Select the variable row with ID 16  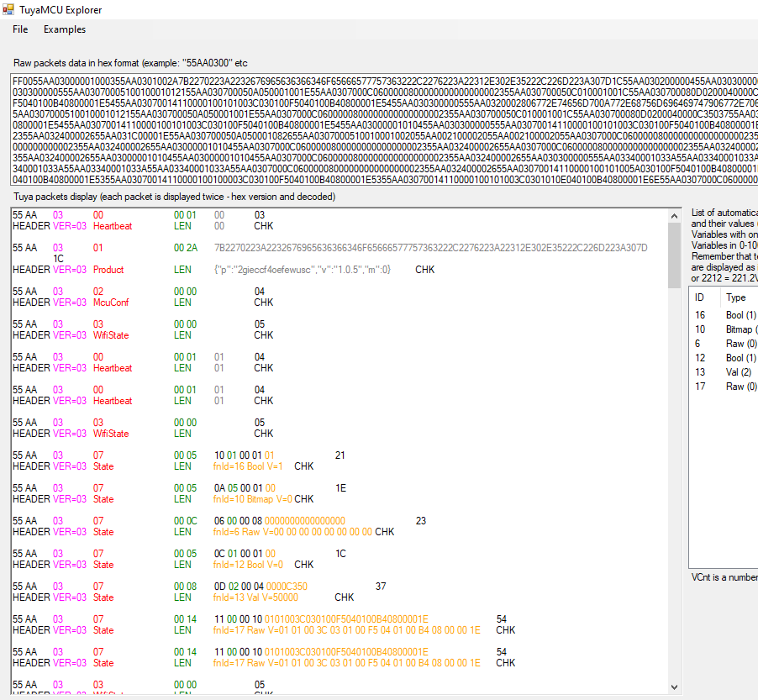coord(724,315)
